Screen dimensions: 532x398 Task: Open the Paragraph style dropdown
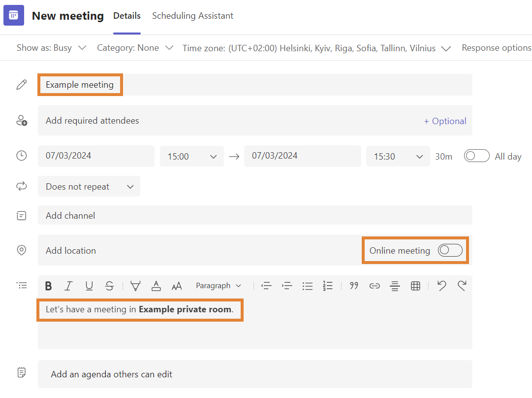[219, 286]
